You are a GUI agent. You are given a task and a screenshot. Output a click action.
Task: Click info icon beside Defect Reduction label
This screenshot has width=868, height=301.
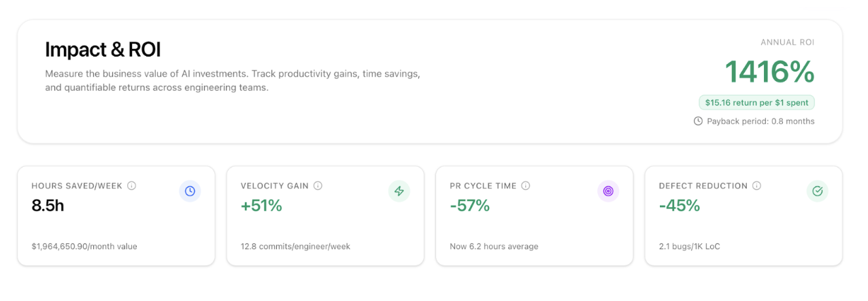click(x=756, y=186)
